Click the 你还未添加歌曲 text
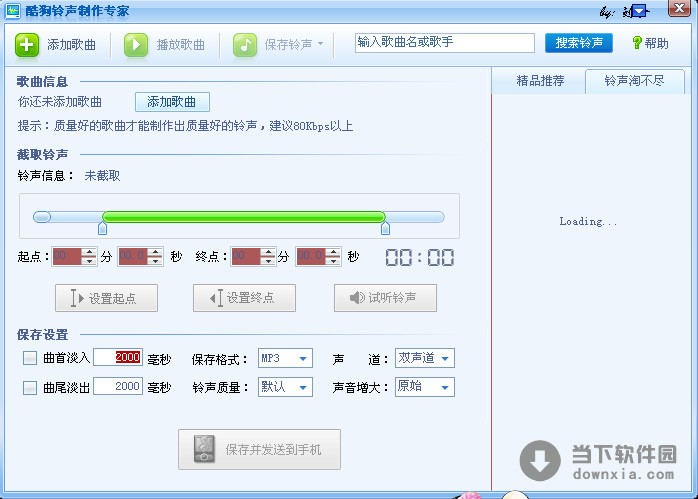Screen dimensions: 698x499 [60, 102]
